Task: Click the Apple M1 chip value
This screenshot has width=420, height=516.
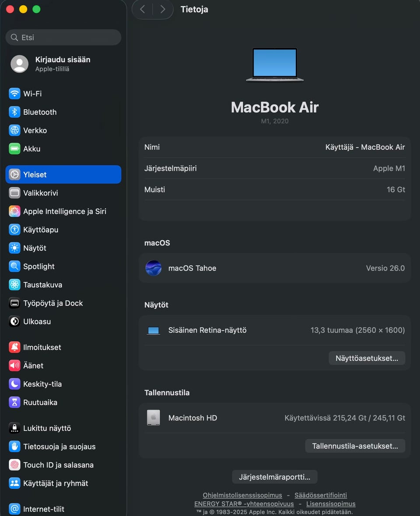Action: click(x=389, y=168)
